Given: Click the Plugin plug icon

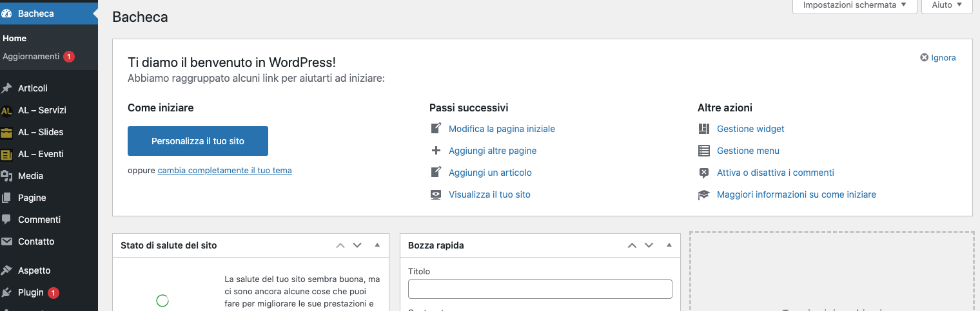Looking at the screenshot, I should click(7, 292).
